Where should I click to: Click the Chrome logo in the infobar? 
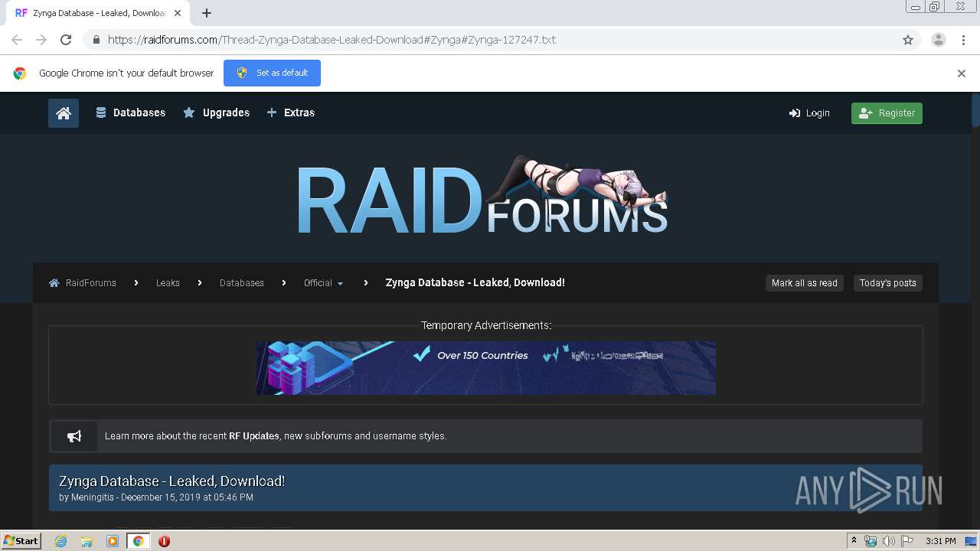click(x=20, y=73)
